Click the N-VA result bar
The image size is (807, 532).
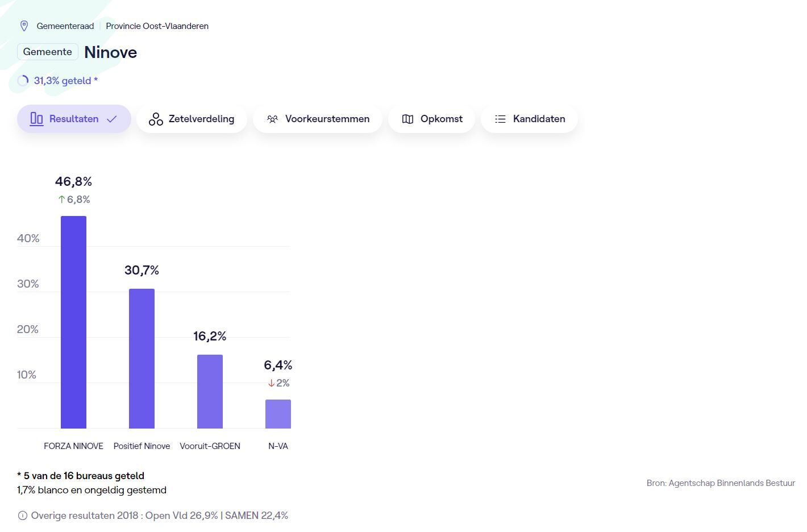[278, 414]
